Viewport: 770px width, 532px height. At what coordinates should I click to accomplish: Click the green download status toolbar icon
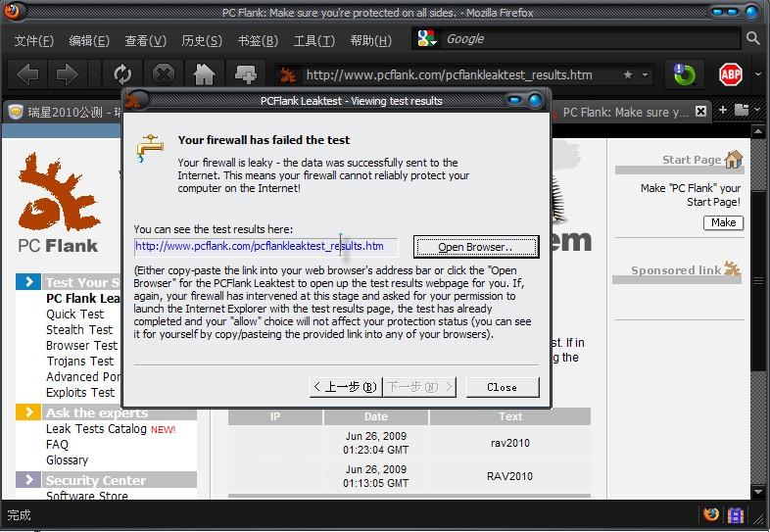click(684, 74)
